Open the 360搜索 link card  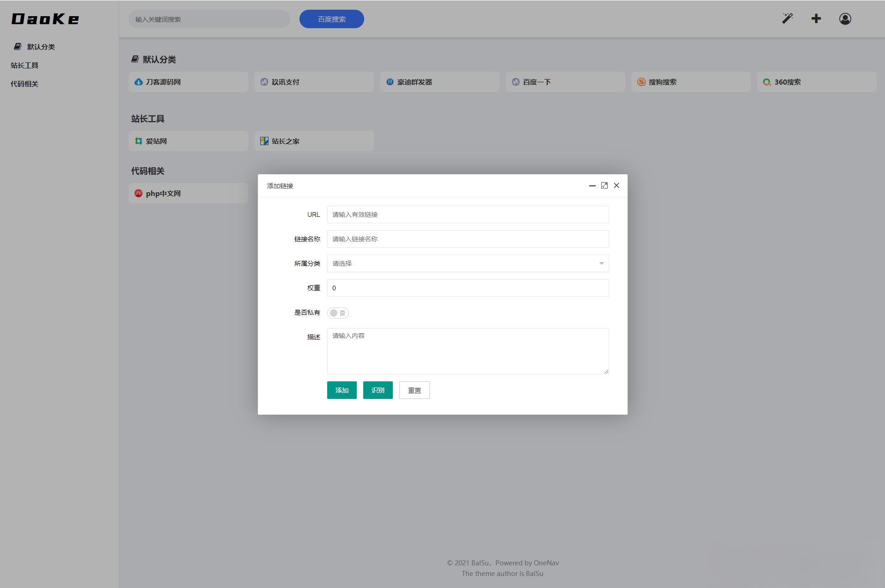(x=817, y=82)
